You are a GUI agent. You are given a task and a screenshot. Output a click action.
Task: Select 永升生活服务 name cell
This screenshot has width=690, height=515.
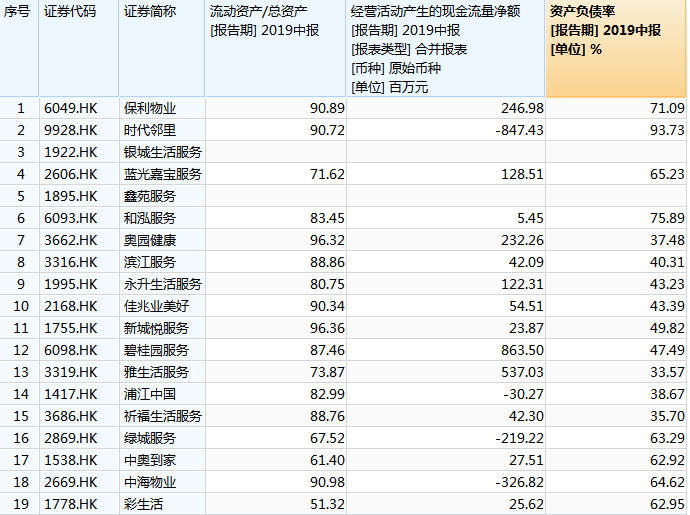click(x=162, y=284)
